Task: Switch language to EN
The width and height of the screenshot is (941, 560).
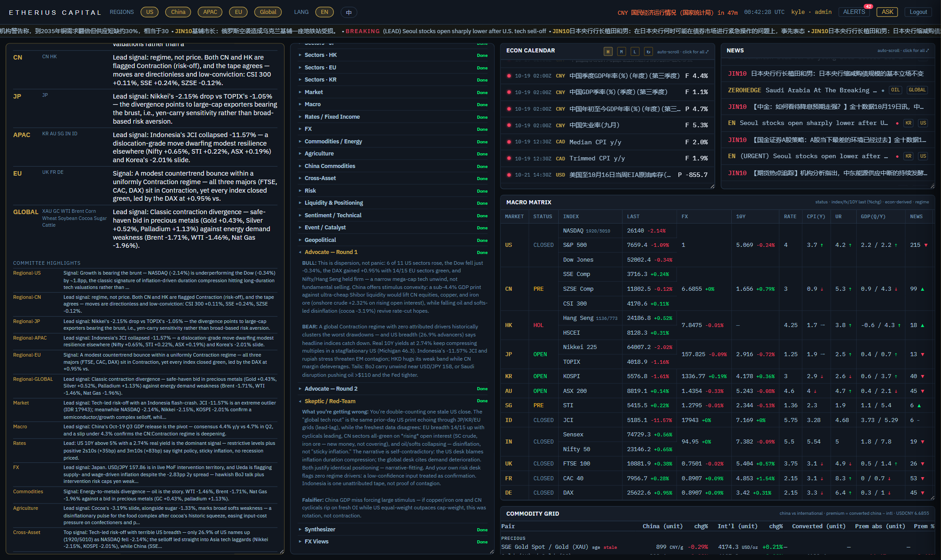Action: pyautogui.click(x=324, y=12)
